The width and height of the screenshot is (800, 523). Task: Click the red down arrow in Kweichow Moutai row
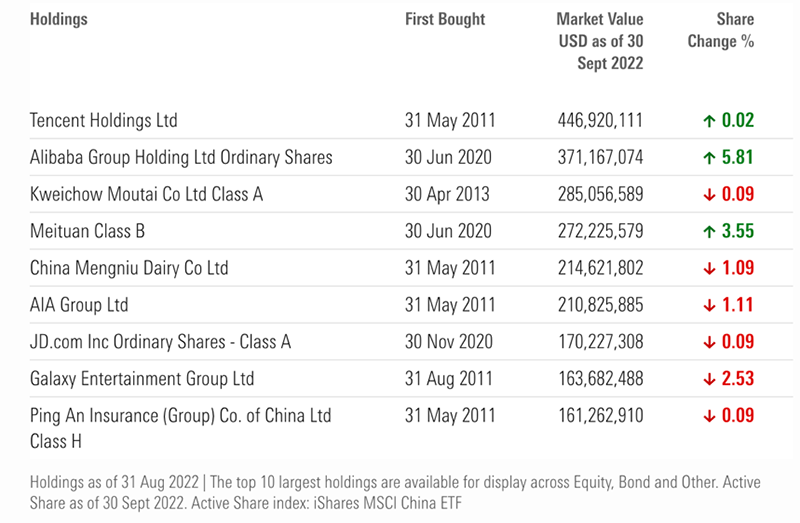click(709, 194)
